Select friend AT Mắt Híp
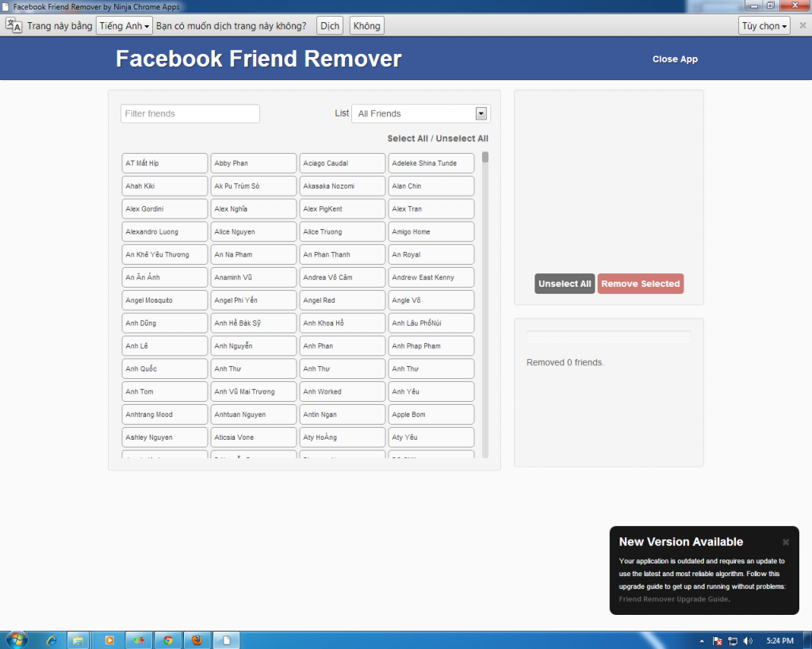The image size is (812, 649). 165,163
